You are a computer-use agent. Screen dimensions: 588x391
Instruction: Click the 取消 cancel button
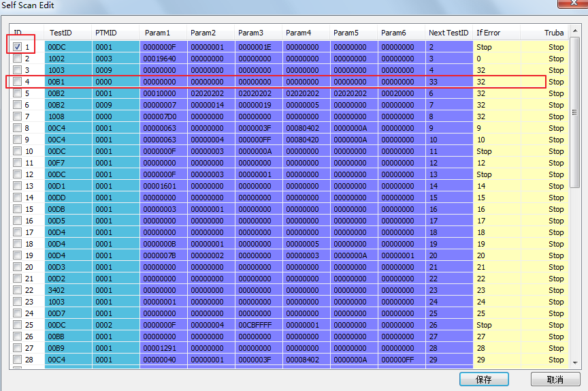[x=555, y=379]
